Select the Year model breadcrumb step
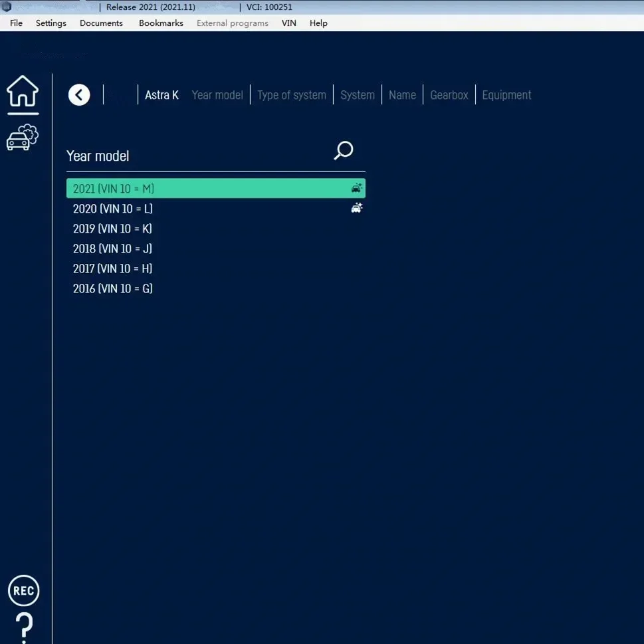 pyautogui.click(x=217, y=95)
